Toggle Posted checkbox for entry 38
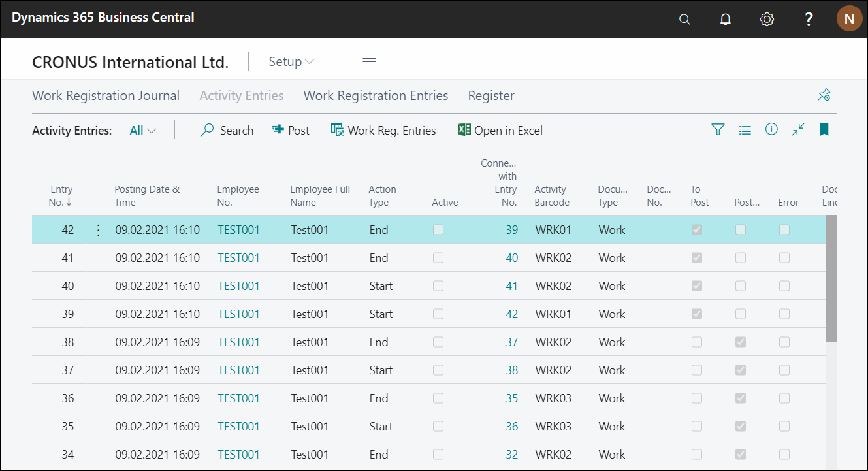Screen dimensions: 868x471 click(741, 342)
